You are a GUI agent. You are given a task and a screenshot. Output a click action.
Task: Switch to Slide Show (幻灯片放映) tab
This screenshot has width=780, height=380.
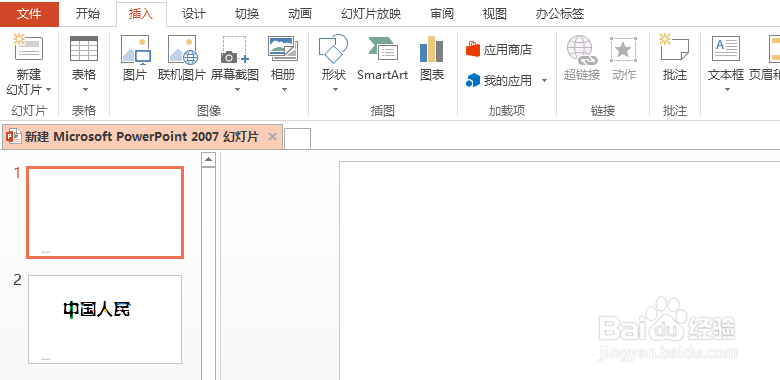[371, 14]
